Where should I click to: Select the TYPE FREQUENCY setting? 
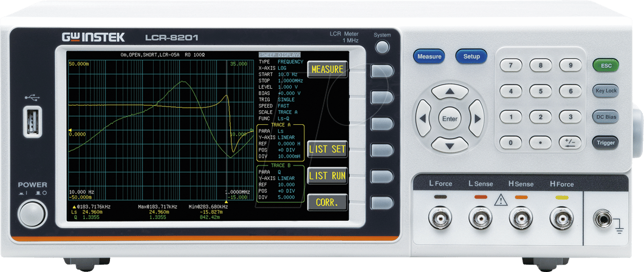point(281,61)
